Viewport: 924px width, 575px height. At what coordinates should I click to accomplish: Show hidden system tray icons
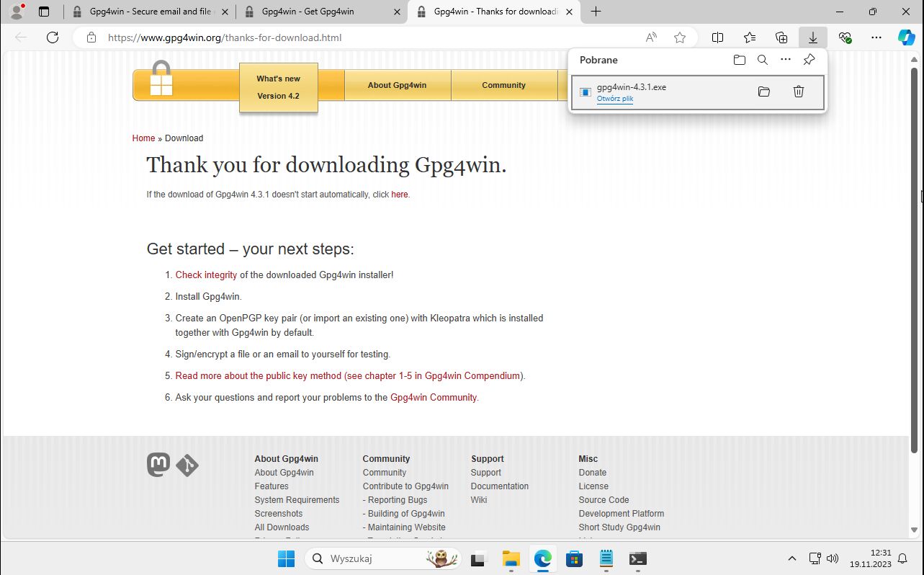[791, 558]
